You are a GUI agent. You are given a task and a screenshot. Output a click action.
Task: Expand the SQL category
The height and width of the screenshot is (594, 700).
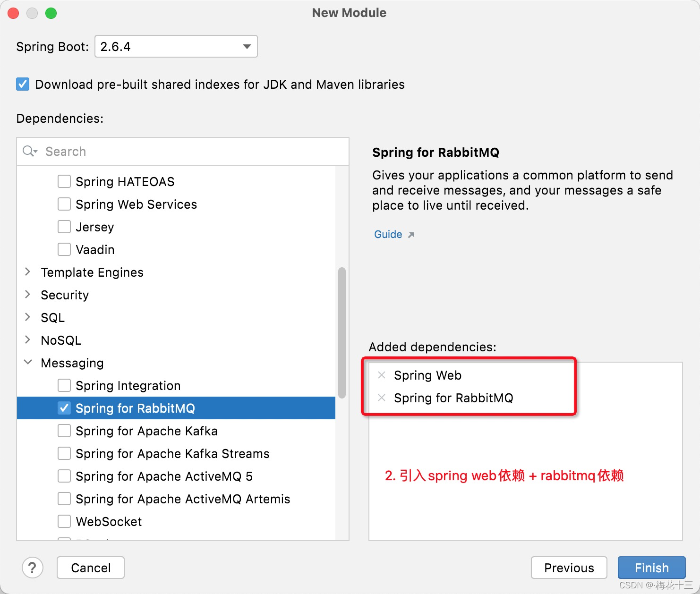(x=27, y=317)
